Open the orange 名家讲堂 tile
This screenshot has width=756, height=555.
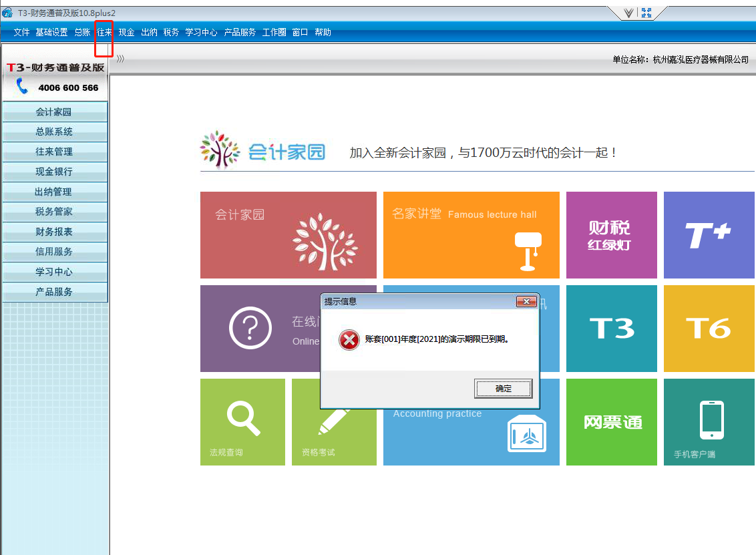[471, 235]
